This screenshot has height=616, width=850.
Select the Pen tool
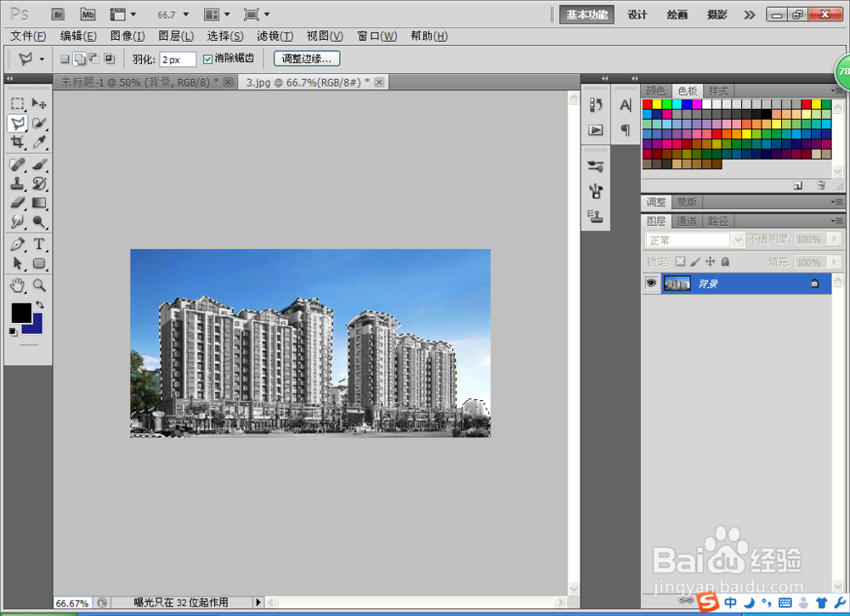pyautogui.click(x=17, y=244)
